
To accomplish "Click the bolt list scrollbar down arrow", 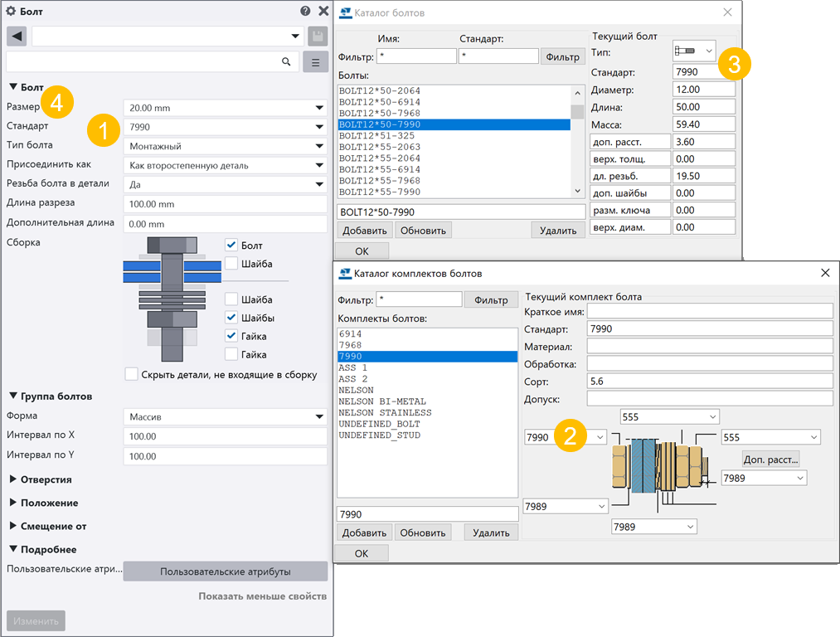I will [x=578, y=192].
